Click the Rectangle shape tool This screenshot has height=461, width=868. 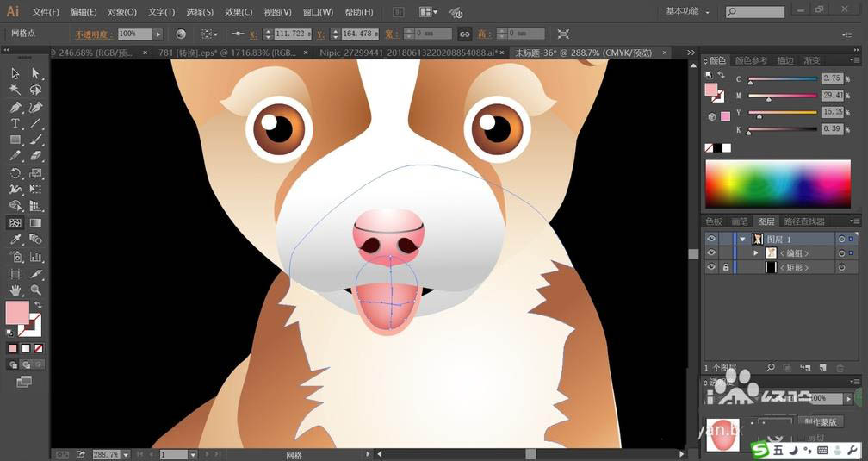[15, 140]
